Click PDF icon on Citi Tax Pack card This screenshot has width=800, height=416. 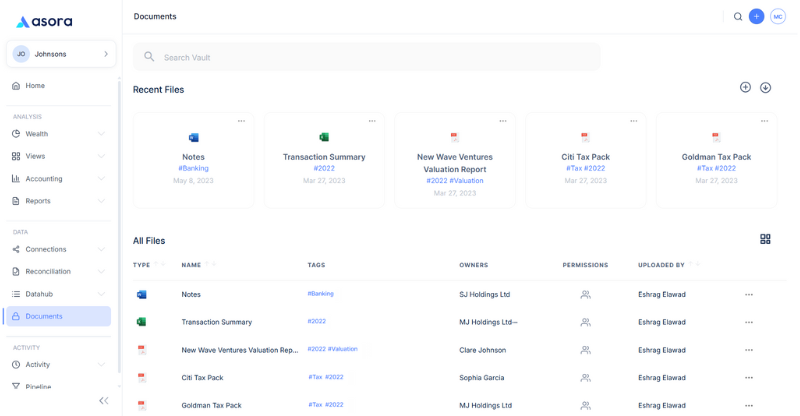point(585,137)
